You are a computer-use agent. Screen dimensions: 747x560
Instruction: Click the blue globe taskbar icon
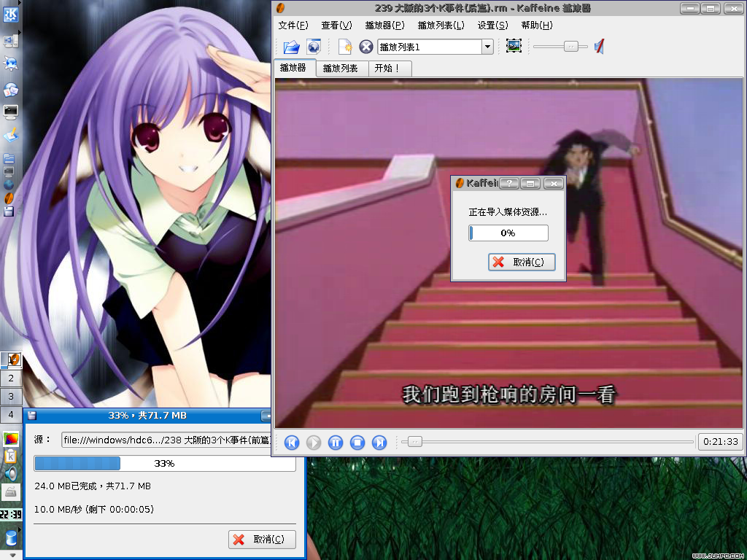coord(9,184)
